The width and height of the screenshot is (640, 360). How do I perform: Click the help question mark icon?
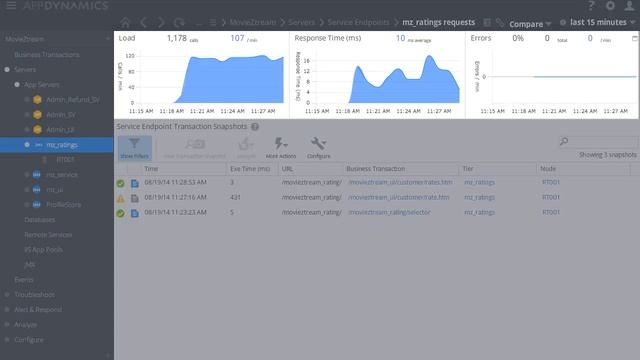coord(591,5)
